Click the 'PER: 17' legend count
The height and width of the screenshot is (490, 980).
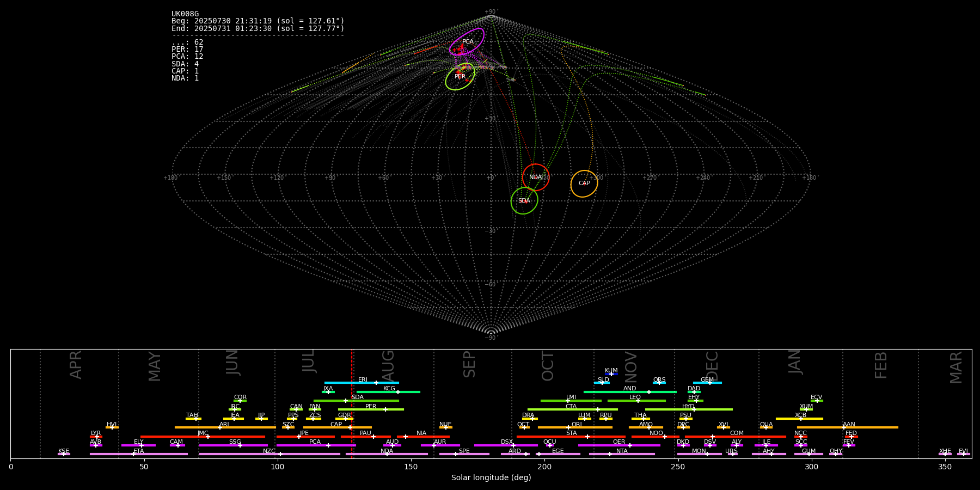[187, 49]
